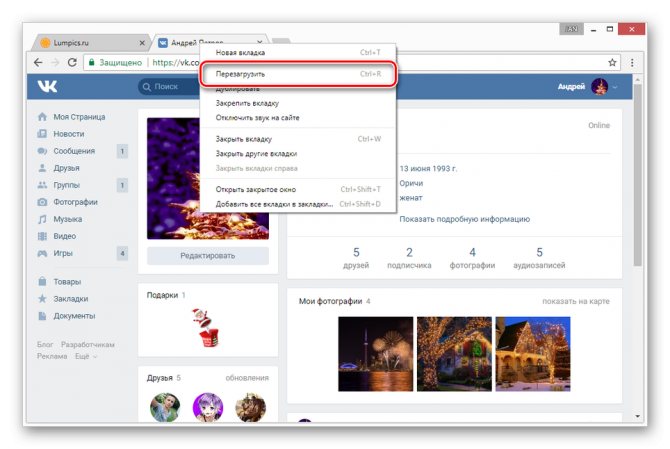Open the lit tree photo thumbnail

(x=454, y=354)
